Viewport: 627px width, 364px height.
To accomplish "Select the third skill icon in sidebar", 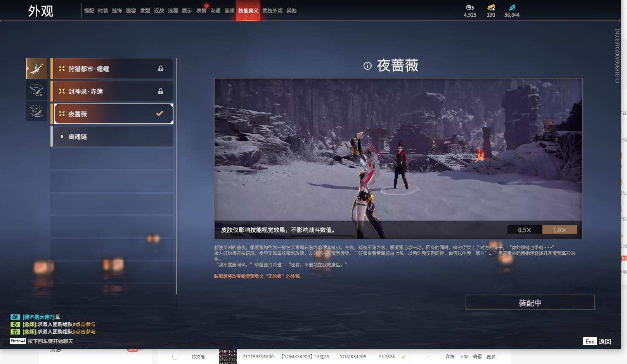I will [x=36, y=111].
